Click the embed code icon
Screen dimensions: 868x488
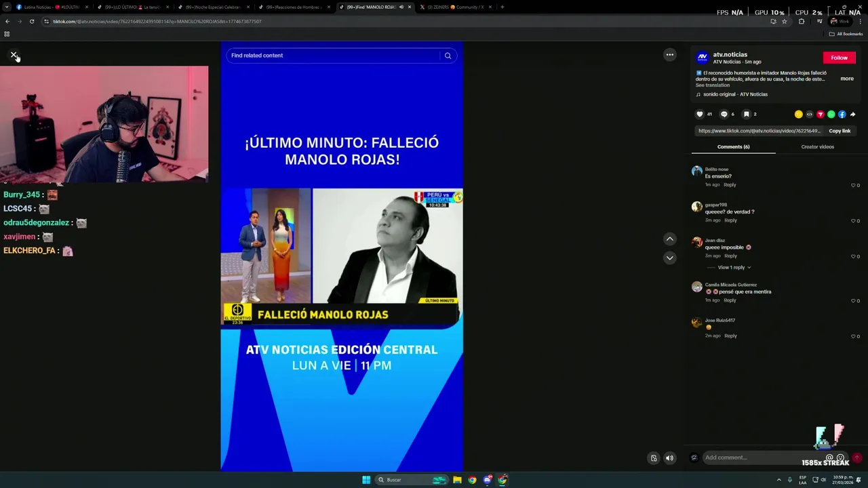click(809, 115)
